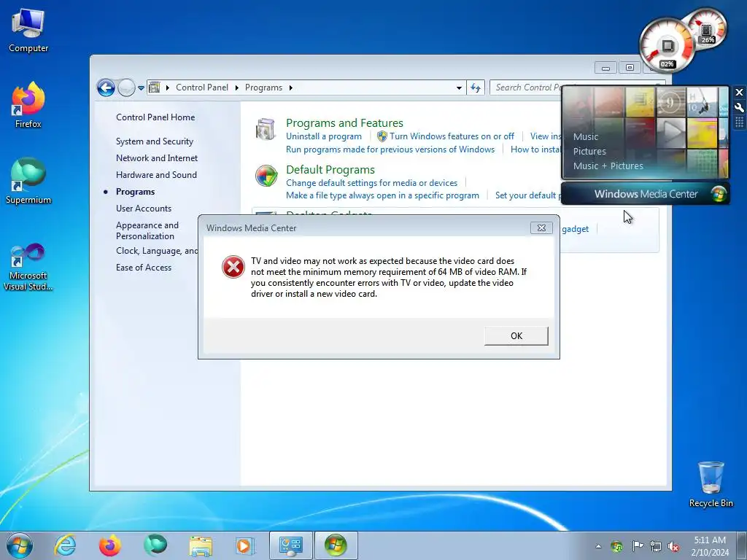Click the Search Control Panel box
Screen dimensions: 747x560
[527, 87]
